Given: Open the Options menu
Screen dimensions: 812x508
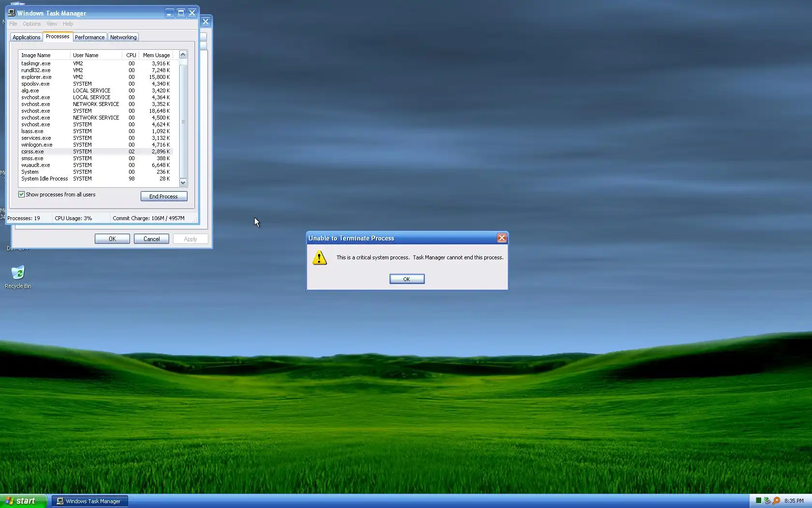Looking at the screenshot, I should tap(32, 24).
